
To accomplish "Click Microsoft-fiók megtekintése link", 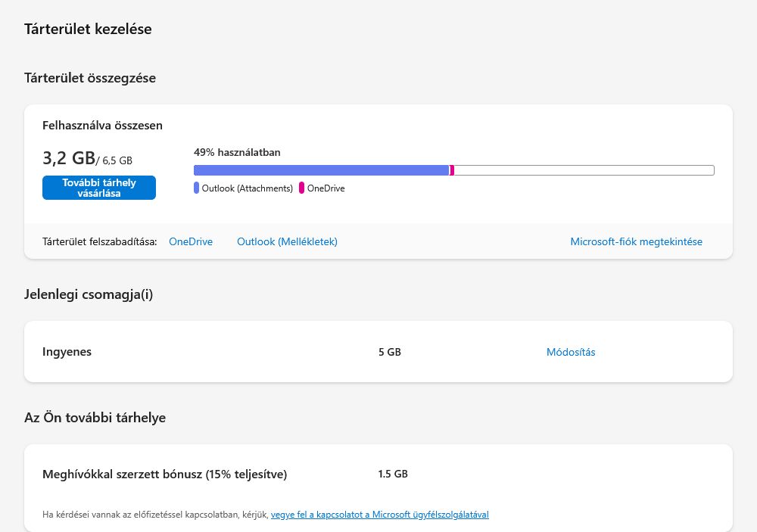I will point(636,242).
